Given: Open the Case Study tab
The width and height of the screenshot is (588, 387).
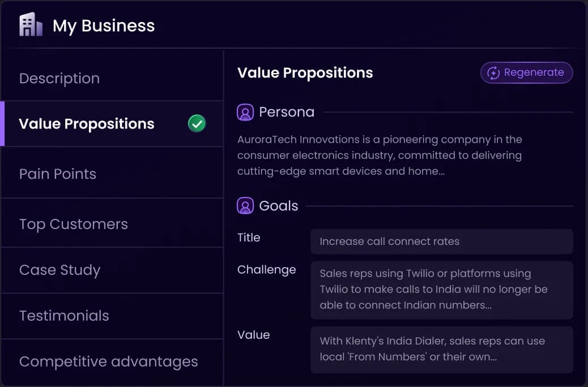Looking at the screenshot, I should click(112, 270).
